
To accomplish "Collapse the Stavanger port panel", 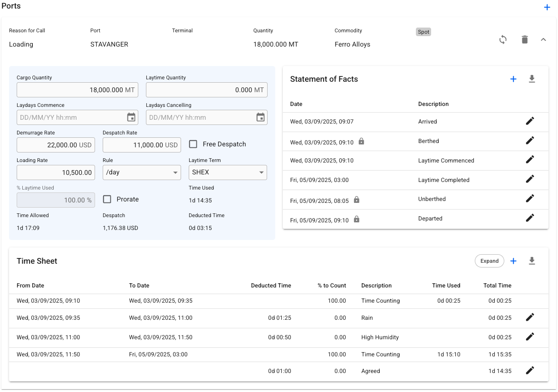I will click(x=543, y=40).
